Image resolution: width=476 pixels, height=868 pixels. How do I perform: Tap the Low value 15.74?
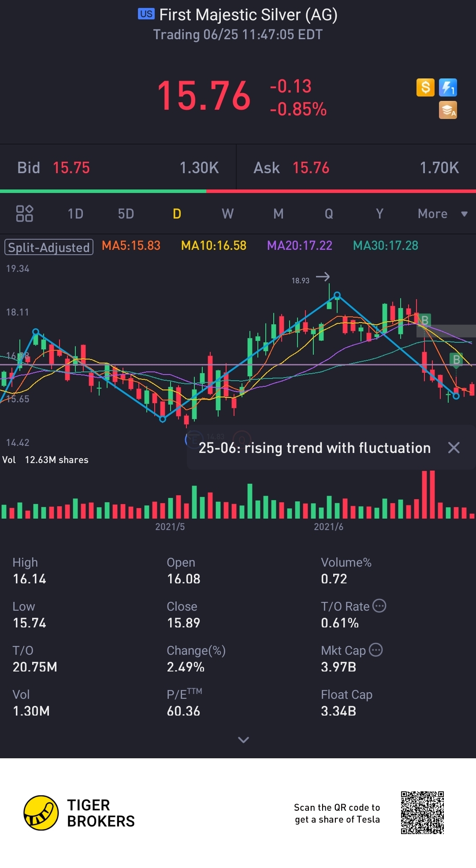(x=30, y=623)
